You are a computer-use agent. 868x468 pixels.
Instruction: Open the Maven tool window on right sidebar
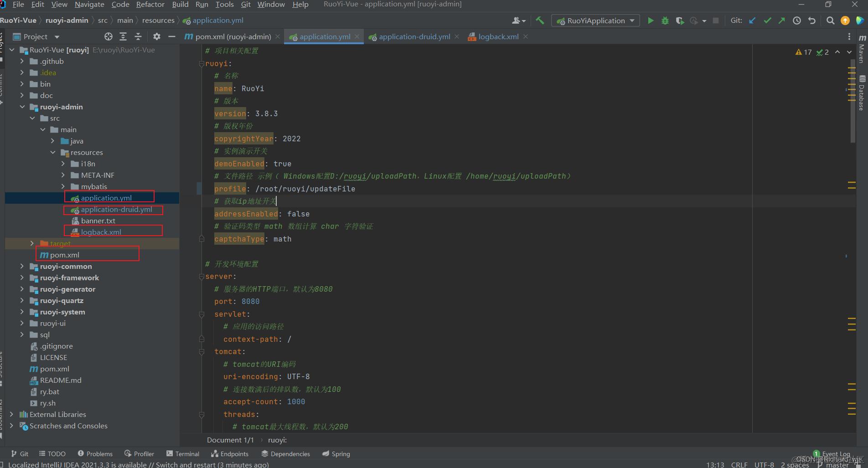pyautogui.click(x=862, y=50)
